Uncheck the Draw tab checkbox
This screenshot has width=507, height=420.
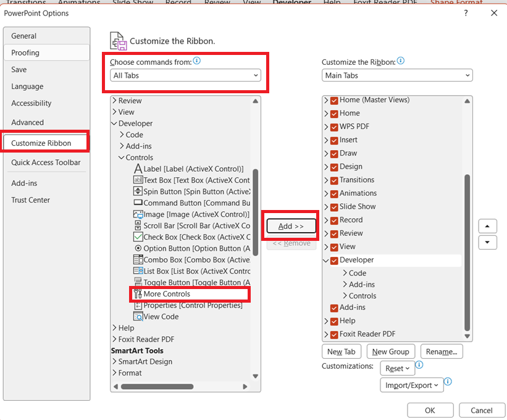334,154
